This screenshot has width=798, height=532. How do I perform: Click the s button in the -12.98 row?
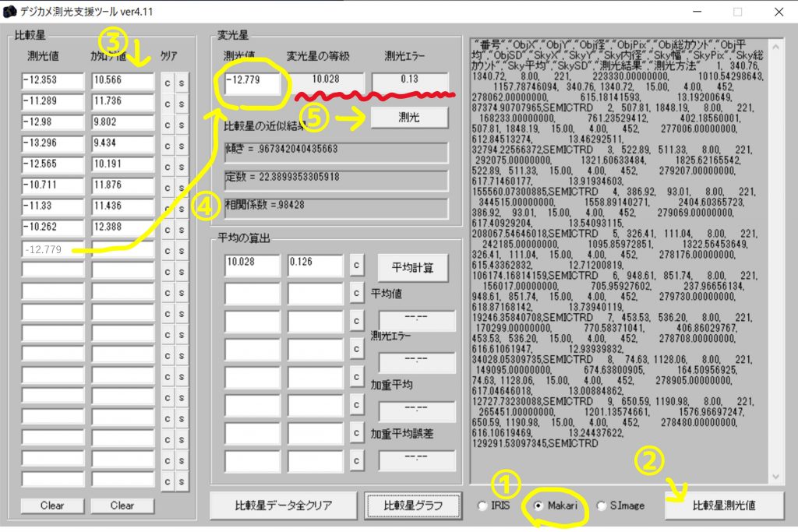click(x=181, y=125)
